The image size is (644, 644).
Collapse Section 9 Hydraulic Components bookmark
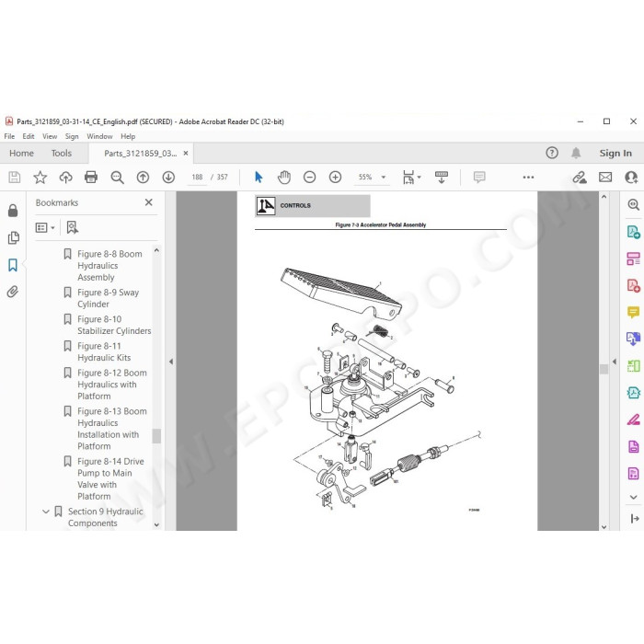[x=46, y=512]
